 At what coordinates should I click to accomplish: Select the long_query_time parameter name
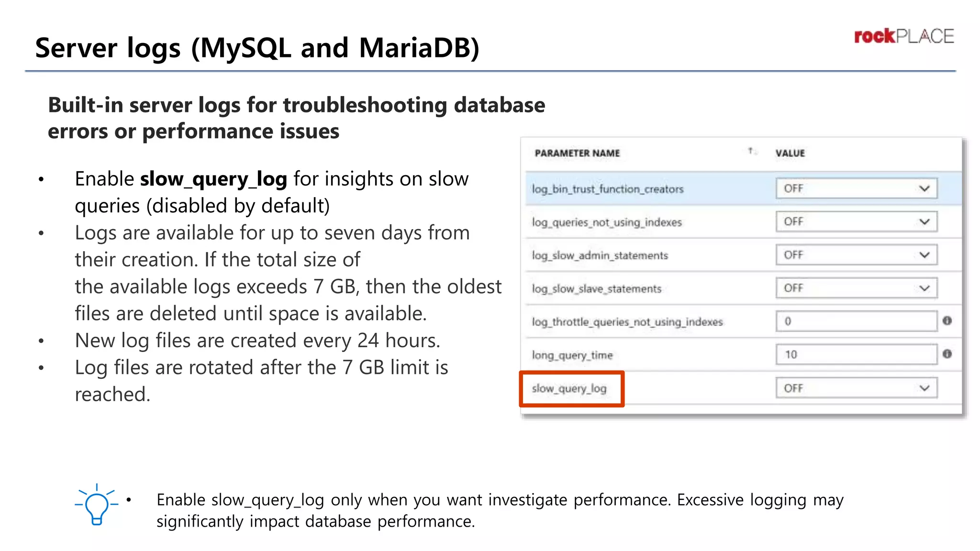point(572,355)
